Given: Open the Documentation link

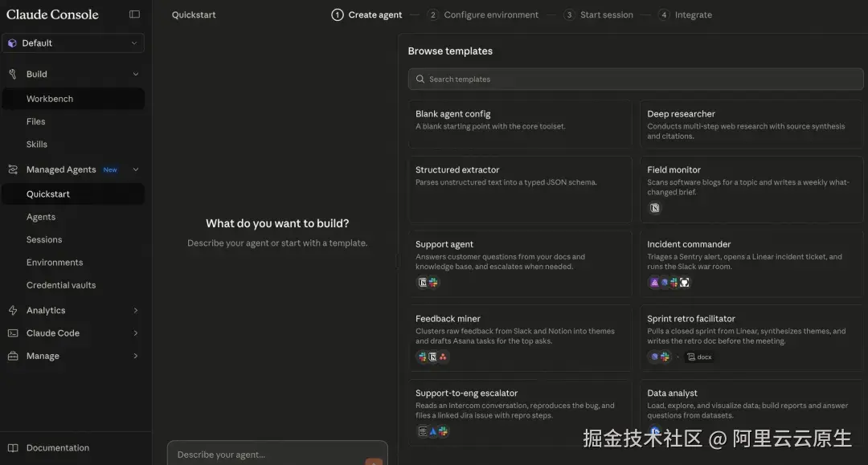Looking at the screenshot, I should [58, 448].
